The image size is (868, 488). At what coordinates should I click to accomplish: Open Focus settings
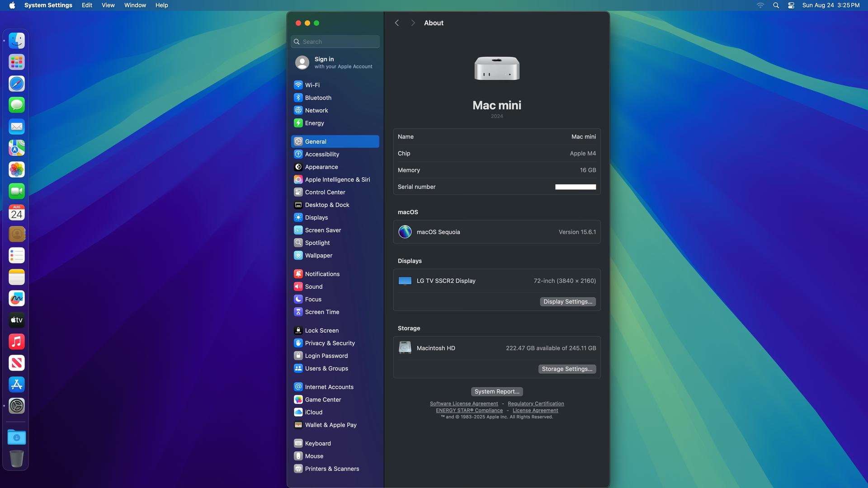335,299
